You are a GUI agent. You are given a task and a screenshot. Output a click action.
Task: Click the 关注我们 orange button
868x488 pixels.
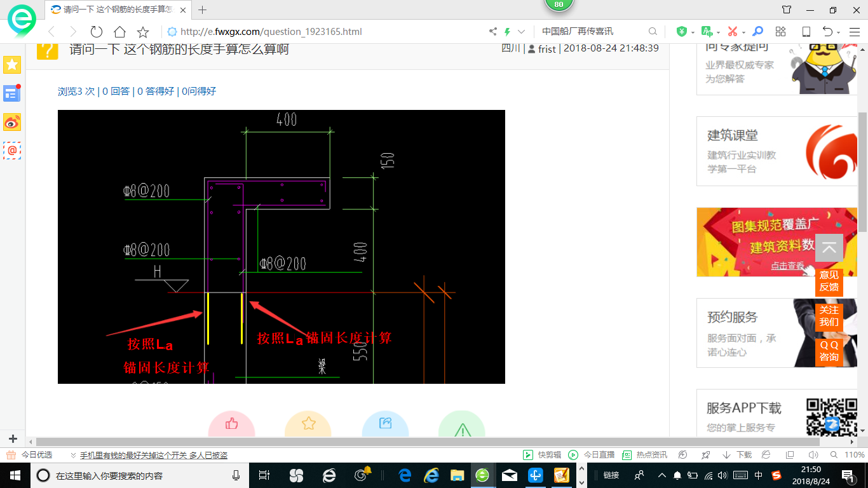pyautogui.click(x=829, y=316)
